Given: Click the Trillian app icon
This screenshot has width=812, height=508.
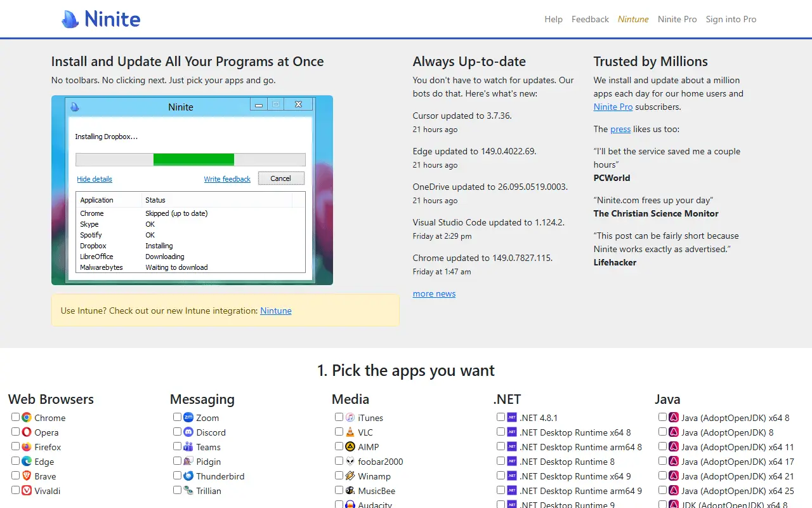Looking at the screenshot, I should 188,490.
